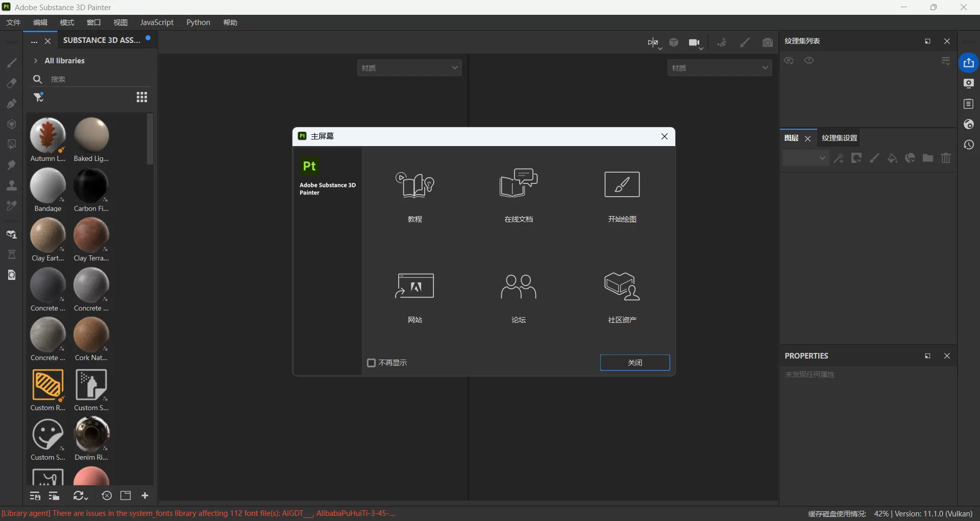Enable the 不再显示 checkbox

coord(372,363)
